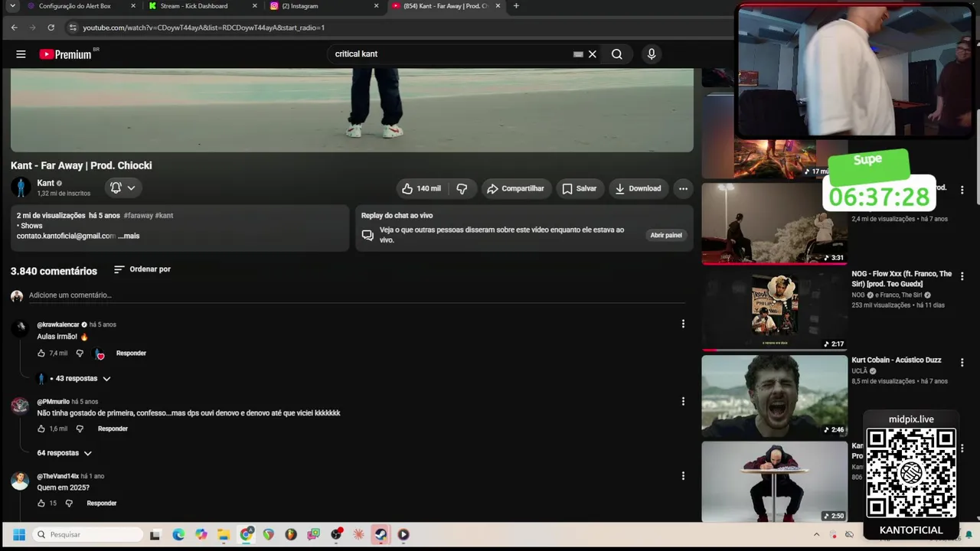
Task: Clear the search text with the X
Action: click(x=592, y=54)
